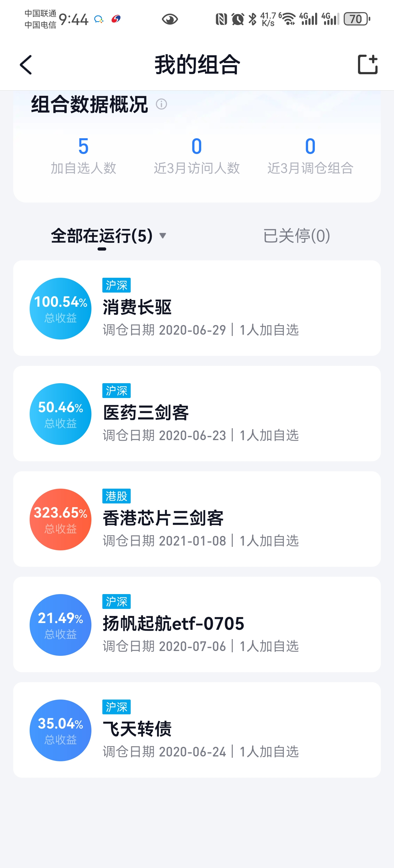Tap the battery indicator showing 70

pyautogui.click(x=356, y=19)
